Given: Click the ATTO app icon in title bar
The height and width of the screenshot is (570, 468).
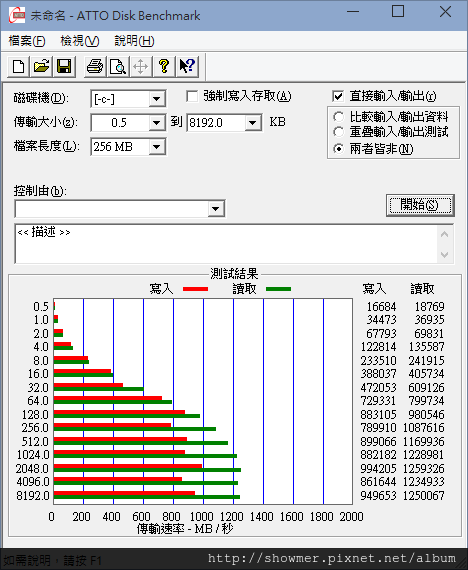Looking at the screenshot, I should pyautogui.click(x=17, y=15).
